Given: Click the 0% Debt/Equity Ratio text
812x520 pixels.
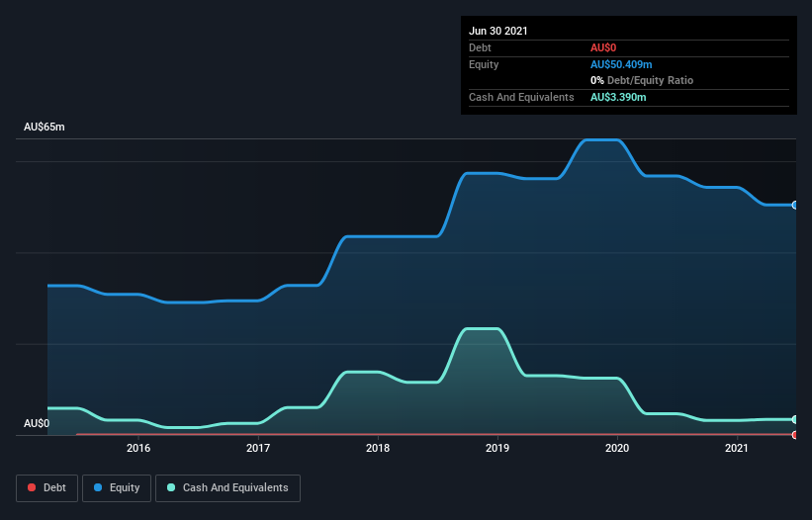Looking at the screenshot, I should [642, 80].
